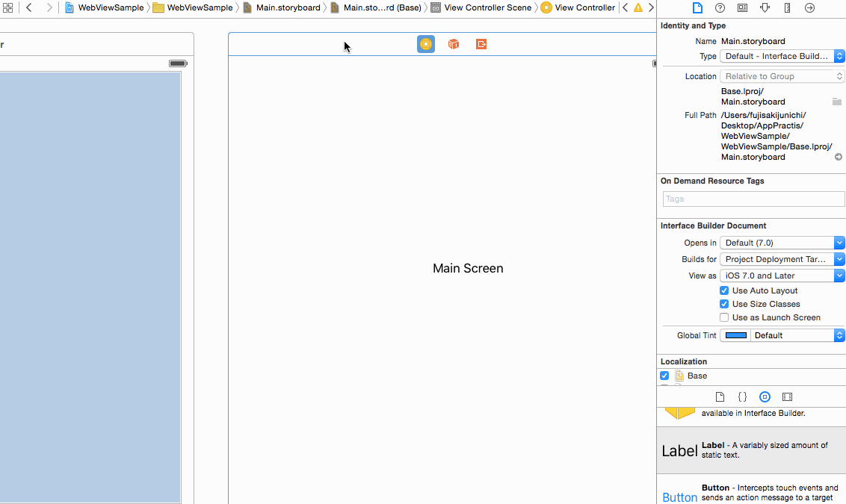846x504 pixels.
Task: Enable Use as Launch Screen
Action: [x=724, y=317]
